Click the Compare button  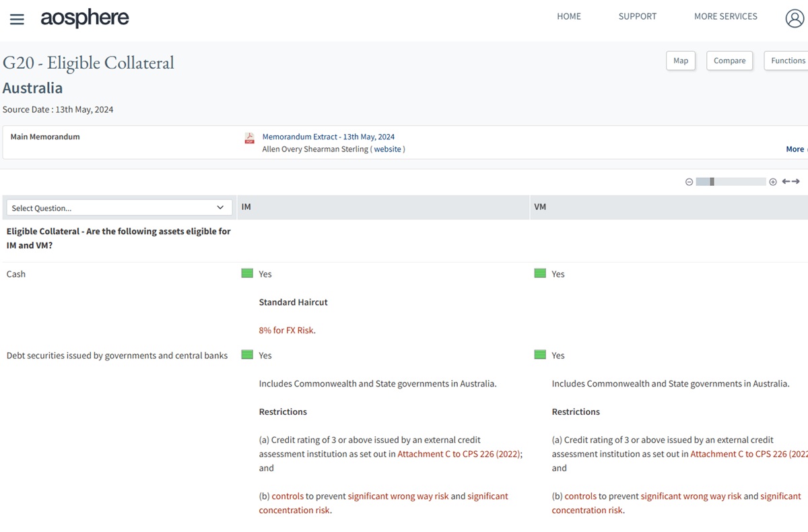(729, 61)
